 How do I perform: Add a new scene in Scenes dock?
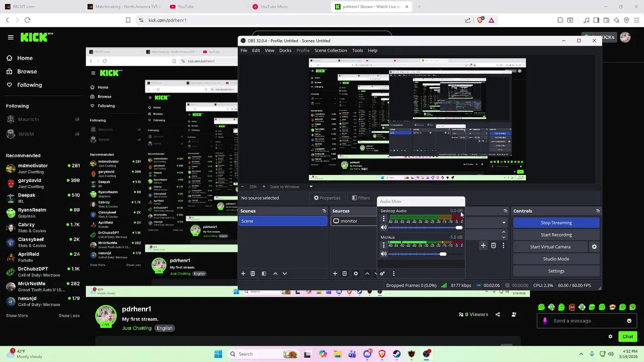tap(243, 274)
